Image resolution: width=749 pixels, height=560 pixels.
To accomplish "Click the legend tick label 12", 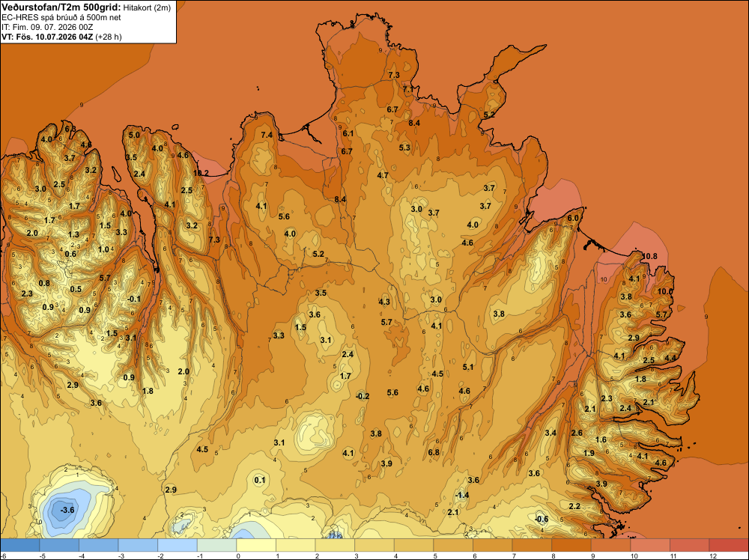I will (x=713, y=556).
